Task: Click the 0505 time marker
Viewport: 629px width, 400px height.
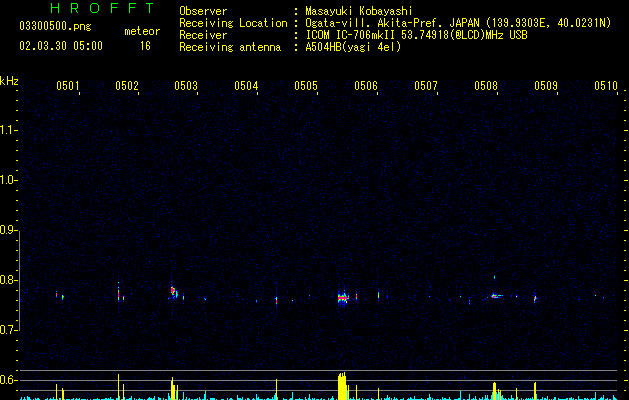Action: (306, 85)
